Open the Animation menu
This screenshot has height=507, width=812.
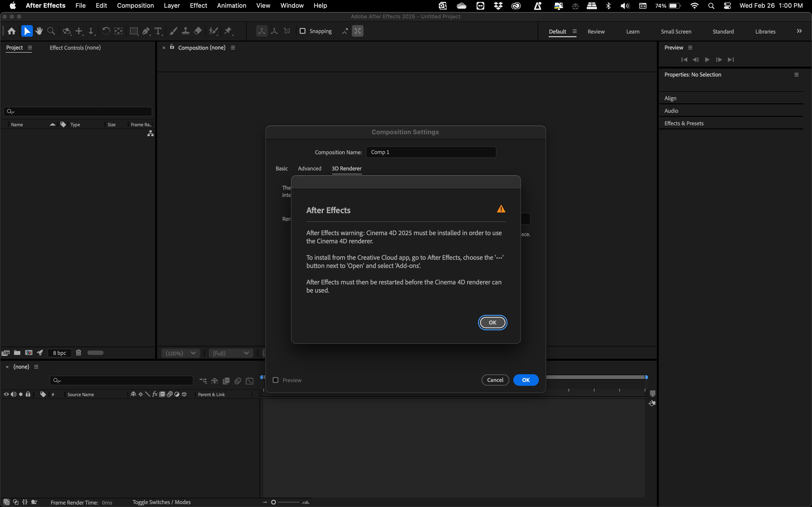[x=231, y=6]
